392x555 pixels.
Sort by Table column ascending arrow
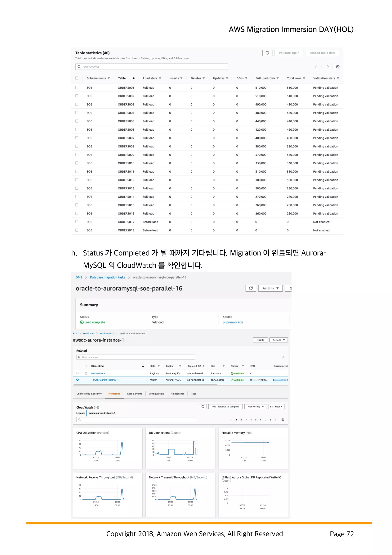click(x=133, y=78)
